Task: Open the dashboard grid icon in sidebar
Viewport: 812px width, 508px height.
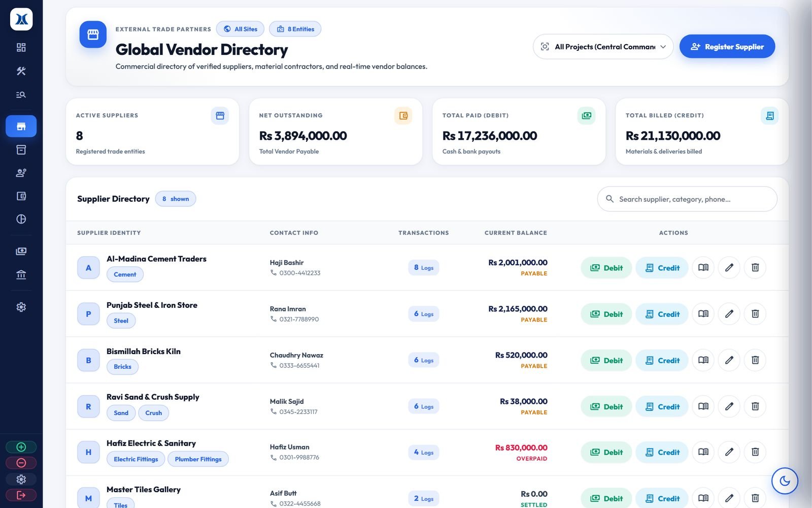Action: 21,47
